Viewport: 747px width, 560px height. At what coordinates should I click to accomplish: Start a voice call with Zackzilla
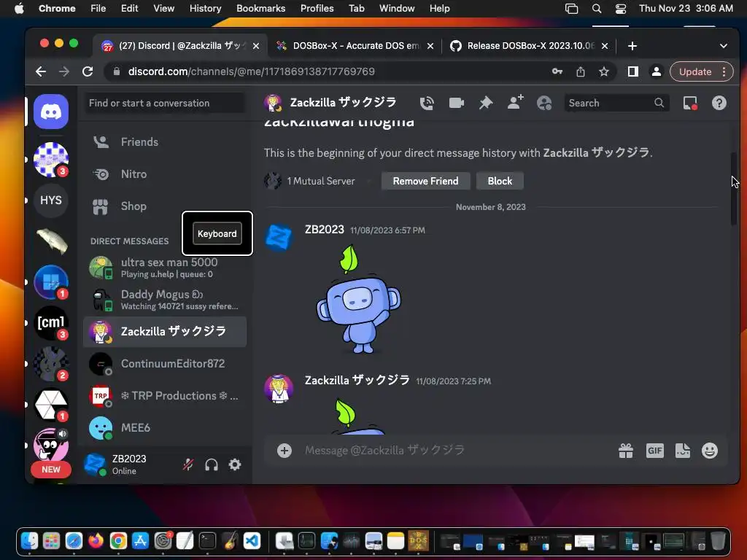click(x=427, y=103)
